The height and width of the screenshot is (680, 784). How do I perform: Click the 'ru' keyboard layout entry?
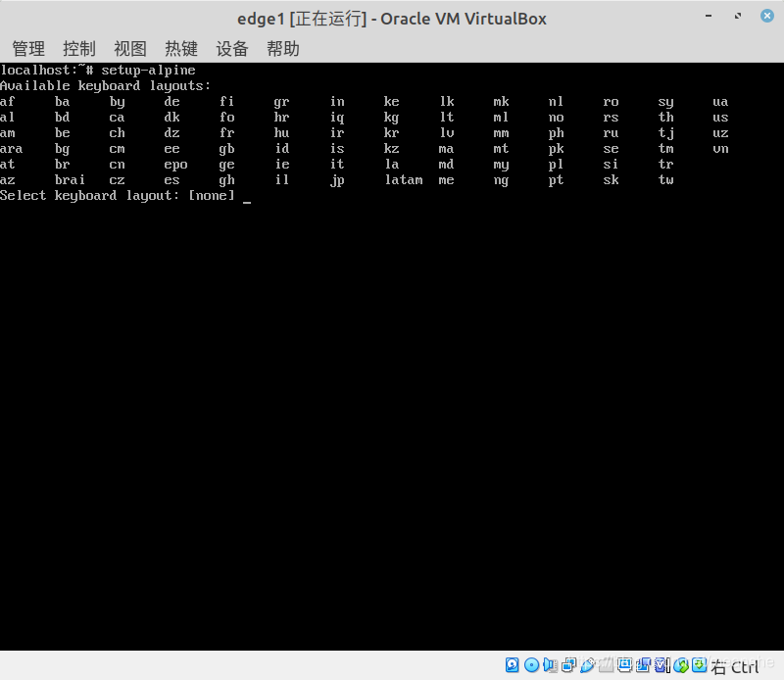coord(611,133)
